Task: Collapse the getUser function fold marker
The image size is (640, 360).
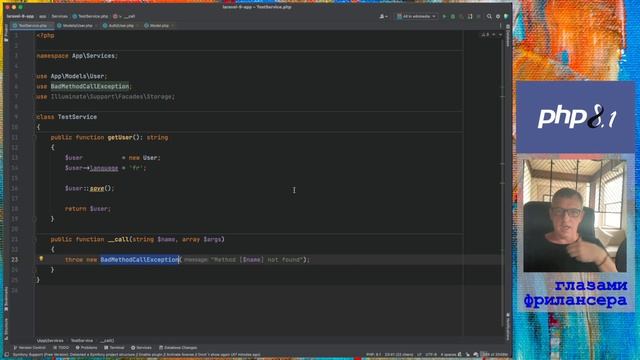Action: [35, 138]
